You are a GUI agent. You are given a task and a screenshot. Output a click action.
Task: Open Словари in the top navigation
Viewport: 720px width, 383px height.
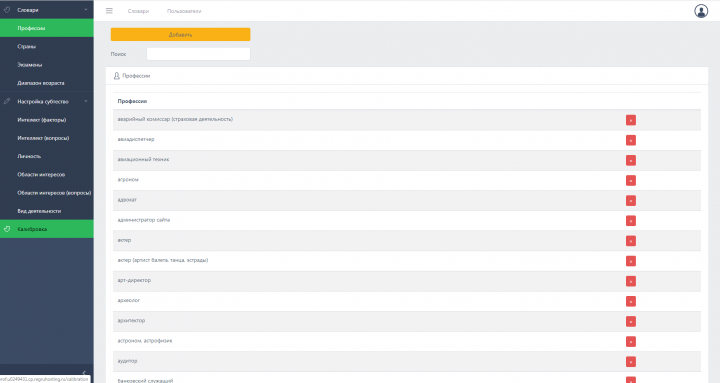pos(138,11)
